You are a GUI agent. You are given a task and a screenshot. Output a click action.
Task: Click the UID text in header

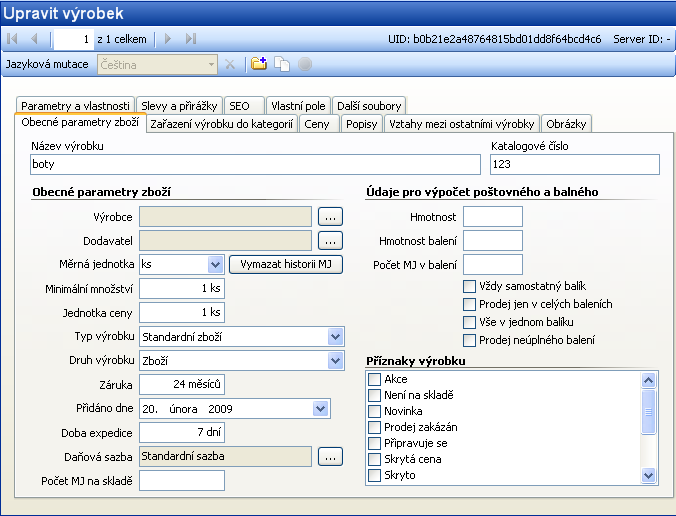(494, 39)
